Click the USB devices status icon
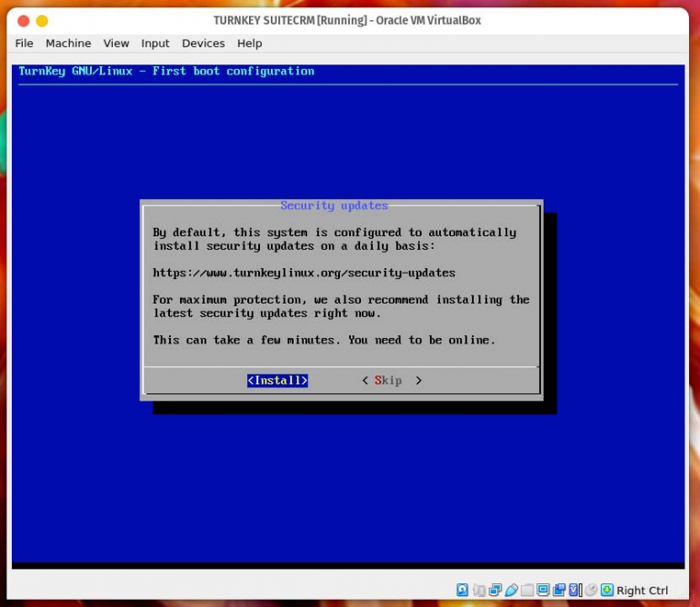Viewport: 700px width, 607px height. click(511, 590)
